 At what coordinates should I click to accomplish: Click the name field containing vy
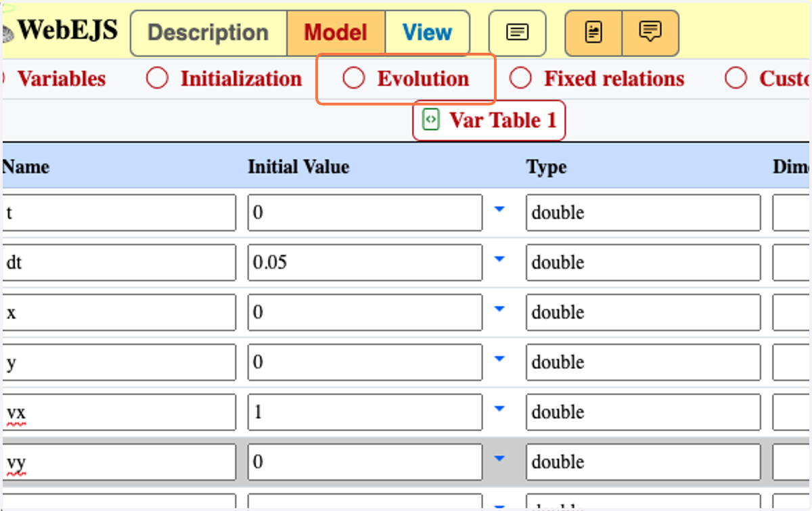coord(119,462)
